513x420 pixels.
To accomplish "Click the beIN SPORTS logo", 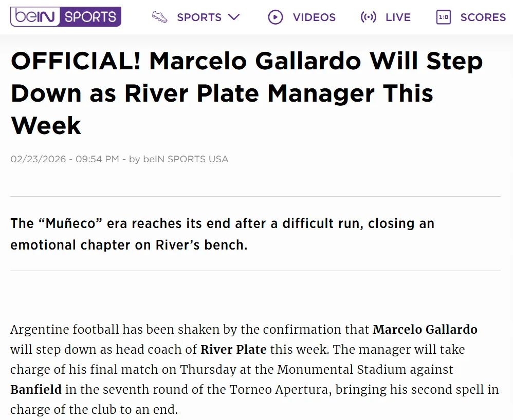I will pyautogui.click(x=66, y=17).
